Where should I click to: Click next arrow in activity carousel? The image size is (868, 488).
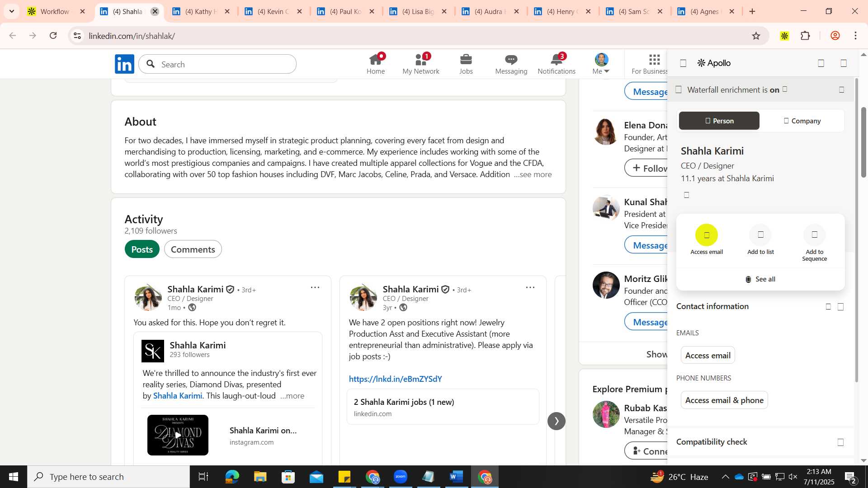pos(556,421)
